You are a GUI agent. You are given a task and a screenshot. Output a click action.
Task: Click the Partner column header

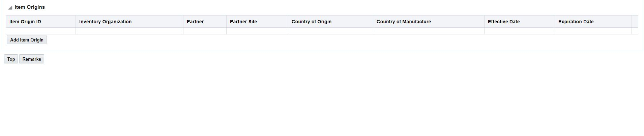[x=195, y=22]
